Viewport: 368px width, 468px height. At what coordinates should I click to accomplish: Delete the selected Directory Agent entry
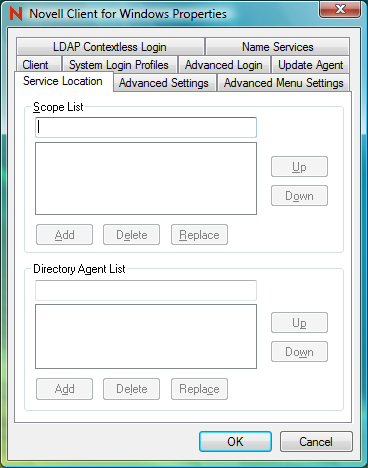[131, 389]
